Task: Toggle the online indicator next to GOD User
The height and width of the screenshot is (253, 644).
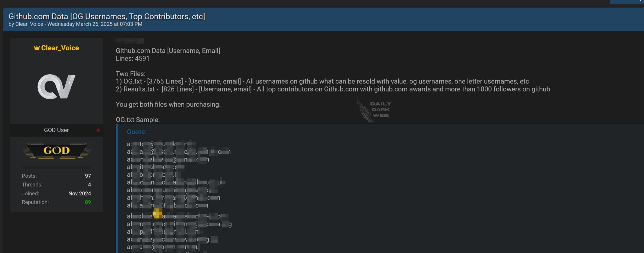Action: pyautogui.click(x=98, y=130)
